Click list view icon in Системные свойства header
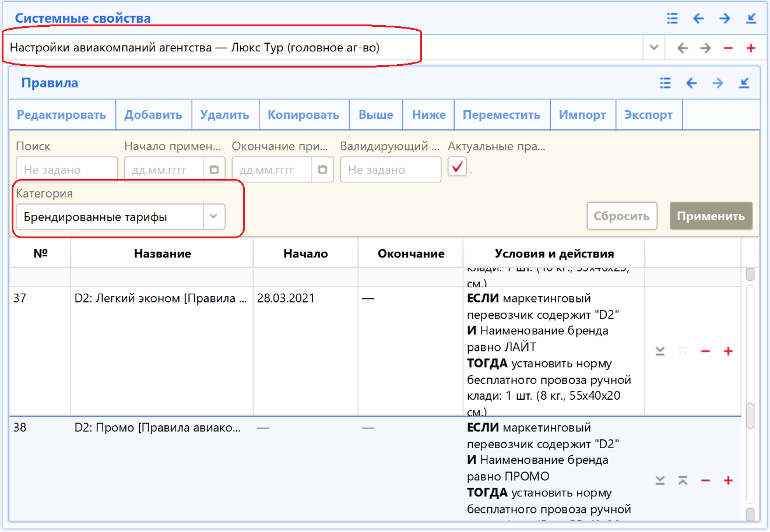Viewport: 770px width, 532px height. pos(672,19)
